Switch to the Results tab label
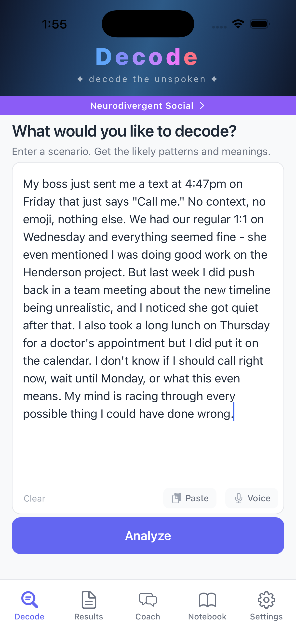The width and height of the screenshot is (296, 644). 89,616
